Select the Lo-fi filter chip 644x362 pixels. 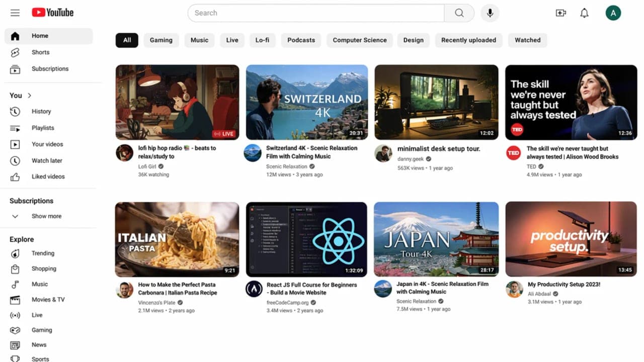click(x=262, y=40)
